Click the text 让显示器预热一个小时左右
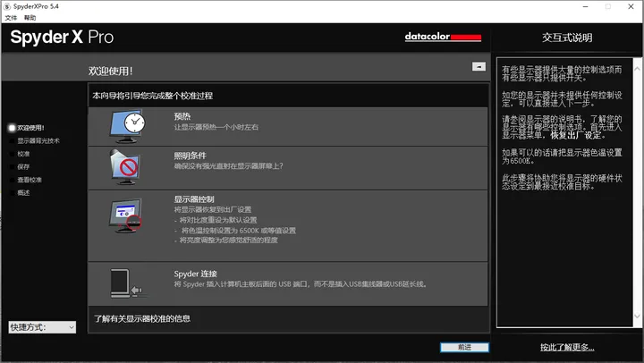644x363 pixels. click(216, 127)
